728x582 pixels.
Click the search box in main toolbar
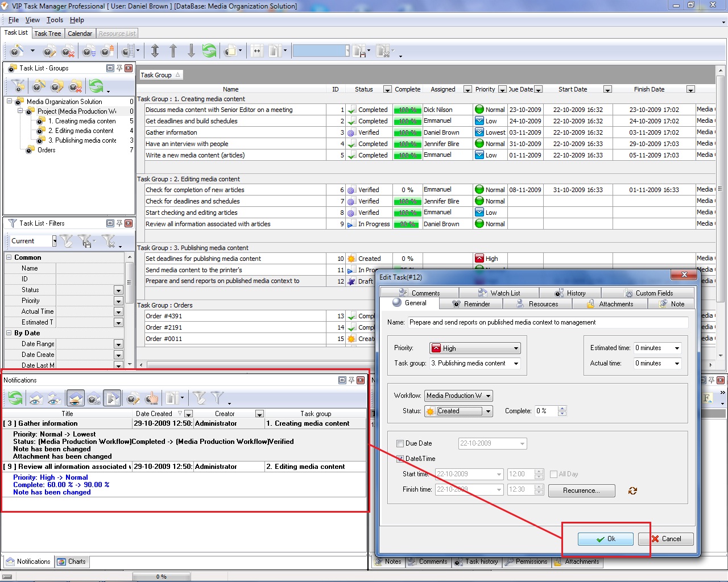pyautogui.click(x=321, y=51)
